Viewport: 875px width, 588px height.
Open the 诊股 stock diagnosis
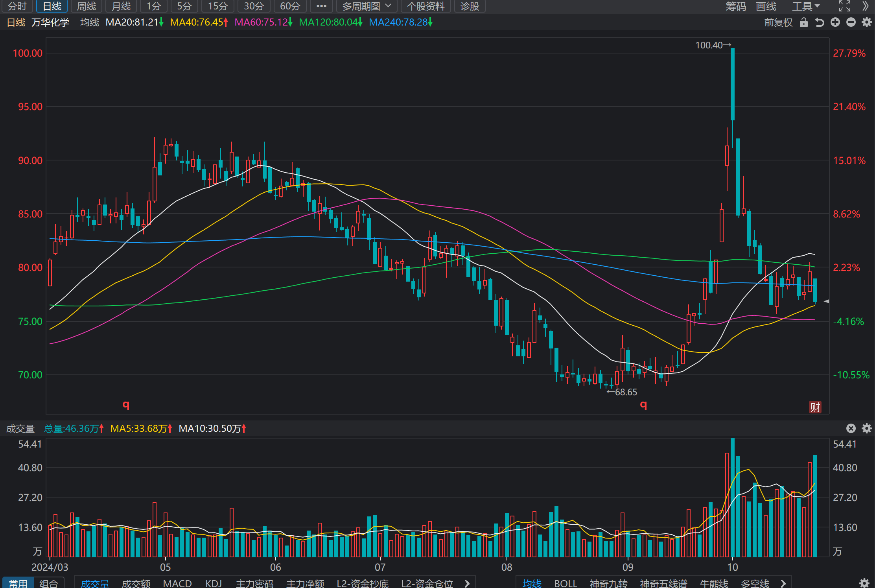click(470, 6)
